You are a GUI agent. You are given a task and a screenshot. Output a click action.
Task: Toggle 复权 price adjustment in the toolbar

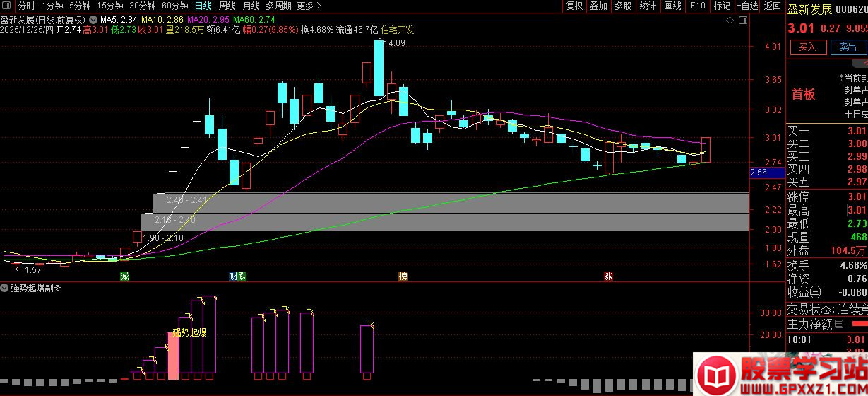[x=575, y=6]
